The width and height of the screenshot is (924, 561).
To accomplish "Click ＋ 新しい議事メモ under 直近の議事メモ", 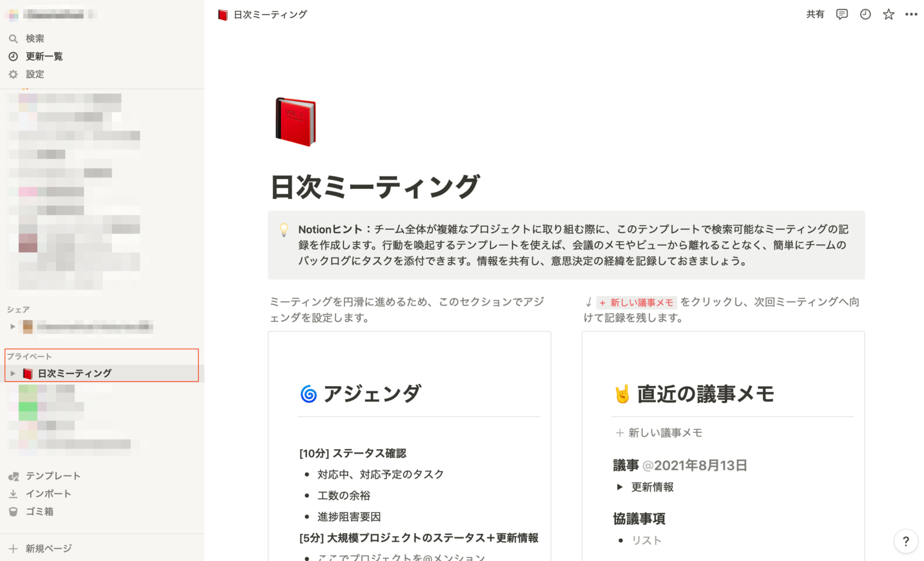I will coord(659,432).
